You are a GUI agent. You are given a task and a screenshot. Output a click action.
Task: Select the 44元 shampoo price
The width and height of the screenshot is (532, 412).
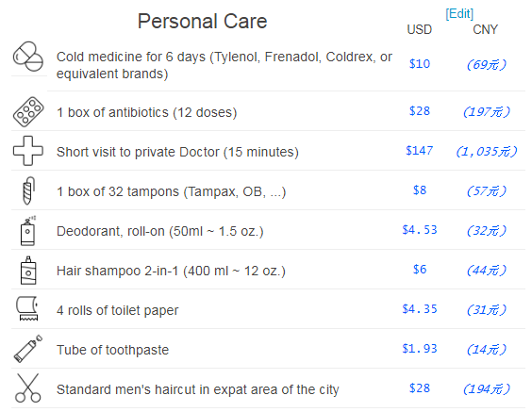[487, 271]
